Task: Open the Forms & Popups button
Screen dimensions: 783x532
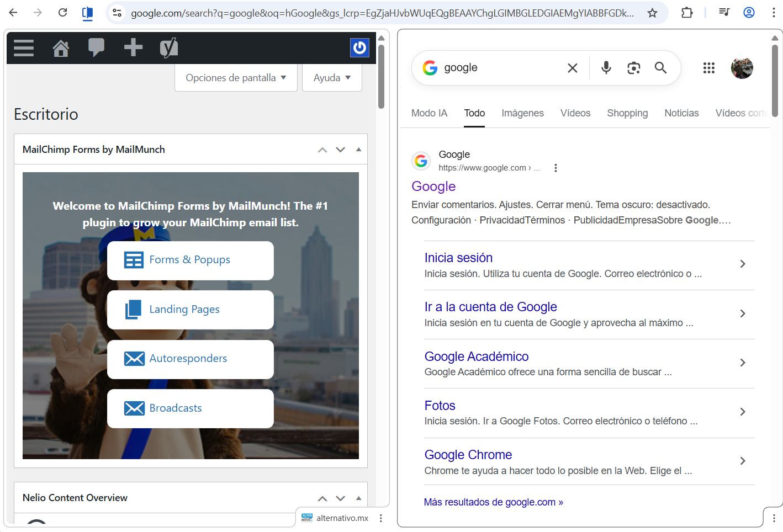Action: pos(191,260)
